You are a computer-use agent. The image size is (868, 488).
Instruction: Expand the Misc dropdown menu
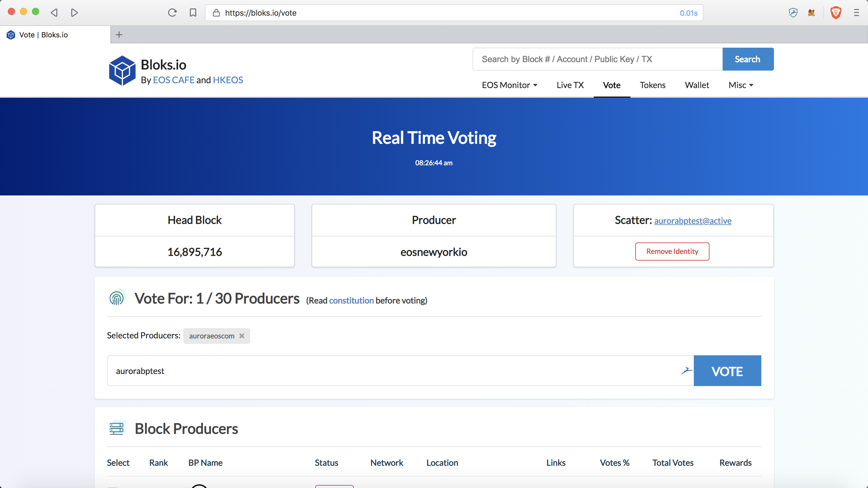coord(741,85)
